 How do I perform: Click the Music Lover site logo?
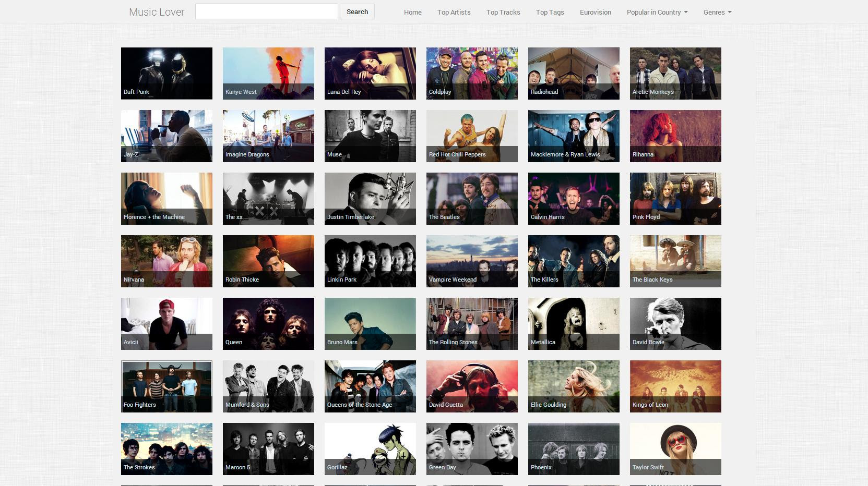pyautogui.click(x=157, y=12)
